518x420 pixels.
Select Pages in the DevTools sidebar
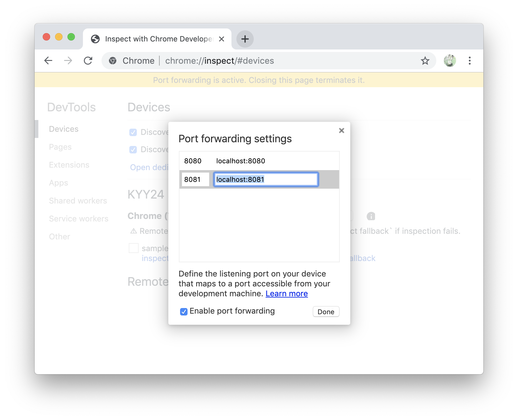pyautogui.click(x=60, y=147)
